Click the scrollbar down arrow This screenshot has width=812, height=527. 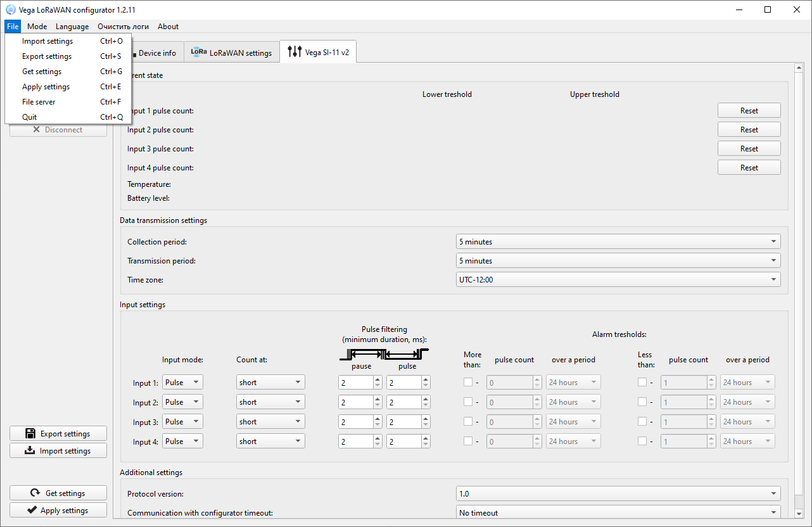[799, 513]
